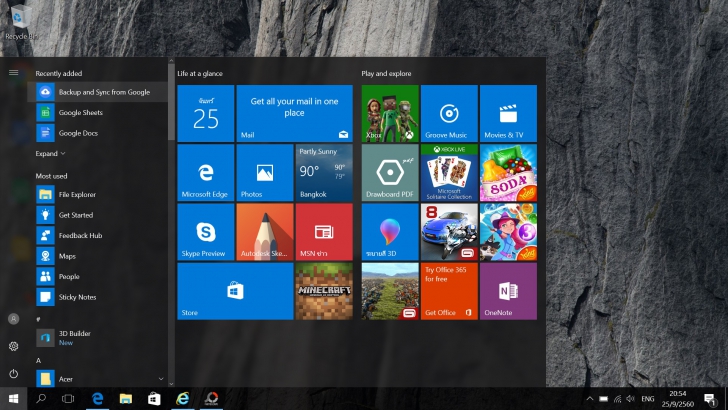Launch the Skype Preview tile
The height and width of the screenshot is (410, 728).
205,232
